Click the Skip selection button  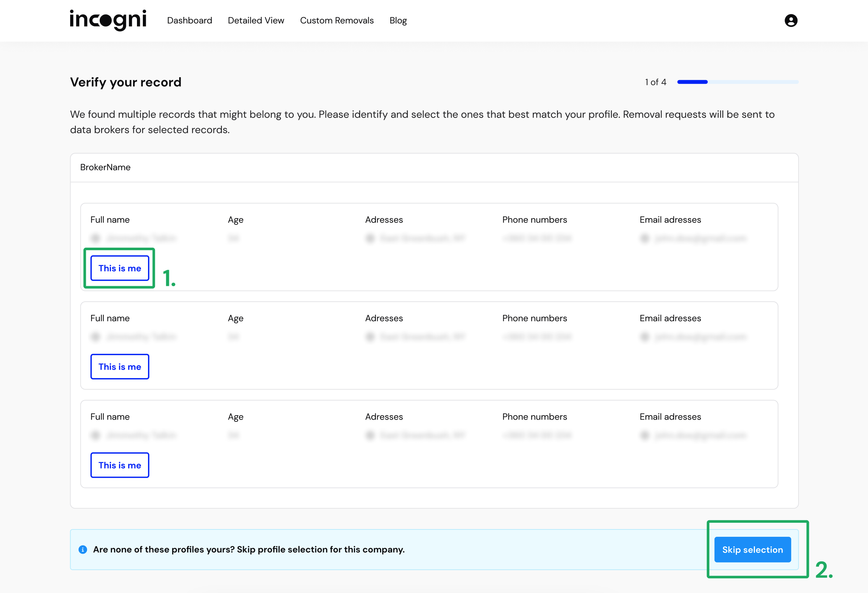753,550
